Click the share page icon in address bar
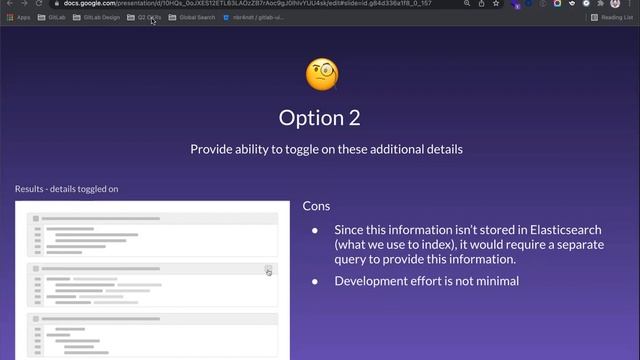The height and width of the screenshot is (360, 640). (x=482, y=4)
